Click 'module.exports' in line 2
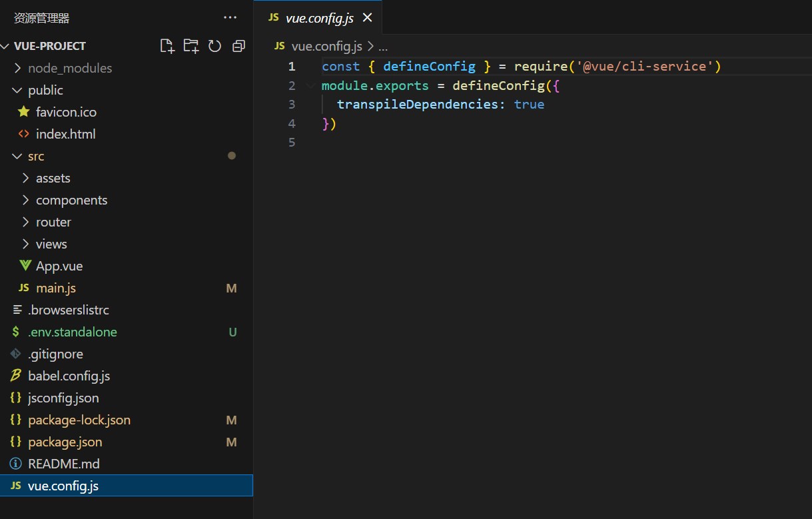Viewport: 812px width, 519px height. tap(375, 85)
